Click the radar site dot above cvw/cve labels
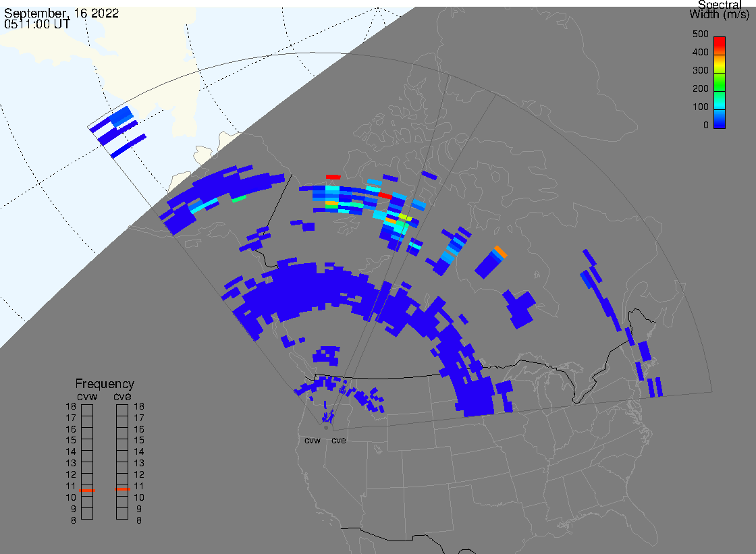The image size is (756, 554). [x=326, y=428]
